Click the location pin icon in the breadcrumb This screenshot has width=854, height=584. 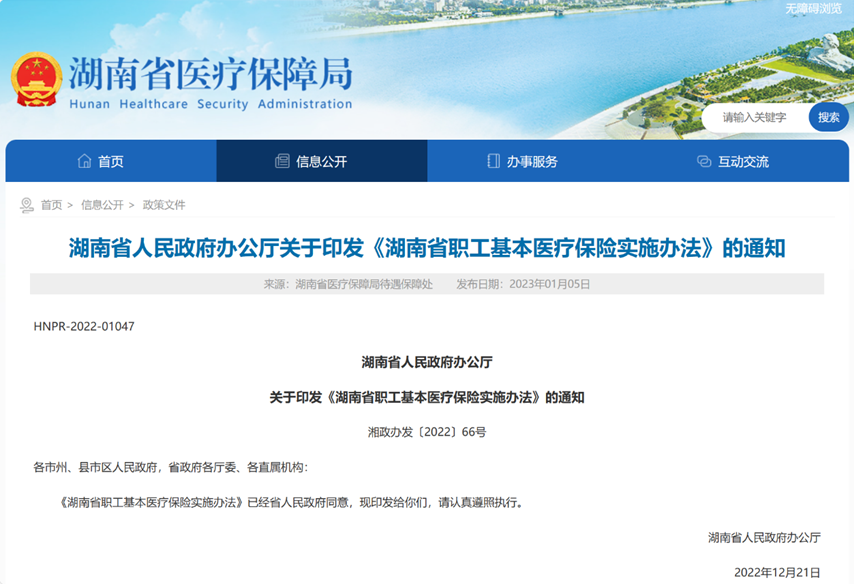(x=27, y=205)
